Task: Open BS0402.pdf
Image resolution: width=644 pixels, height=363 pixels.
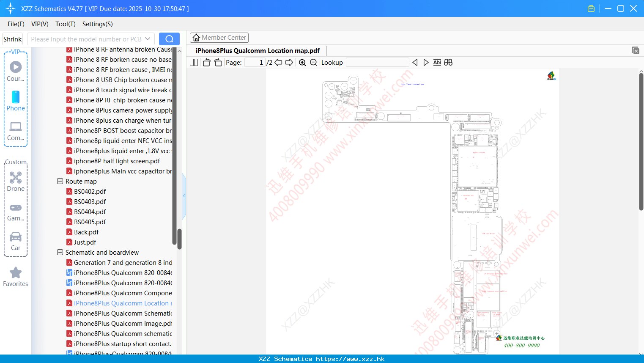Action: [86, 191]
